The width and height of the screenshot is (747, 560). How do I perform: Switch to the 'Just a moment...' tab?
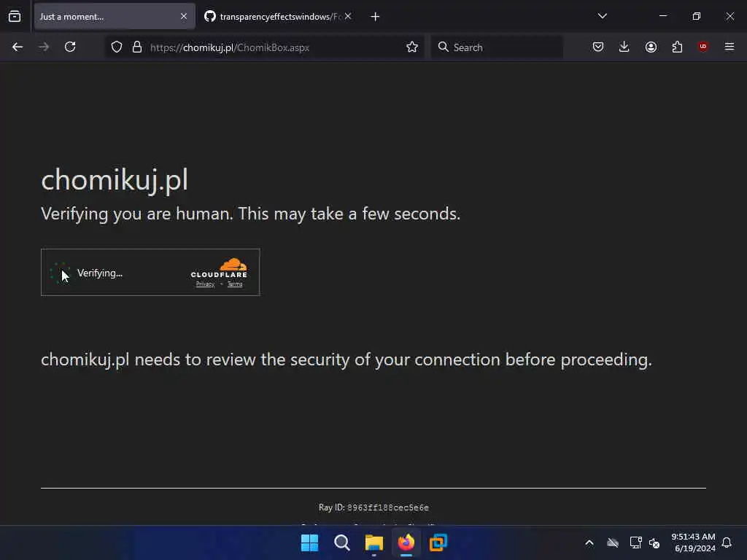click(x=115, y=17)
